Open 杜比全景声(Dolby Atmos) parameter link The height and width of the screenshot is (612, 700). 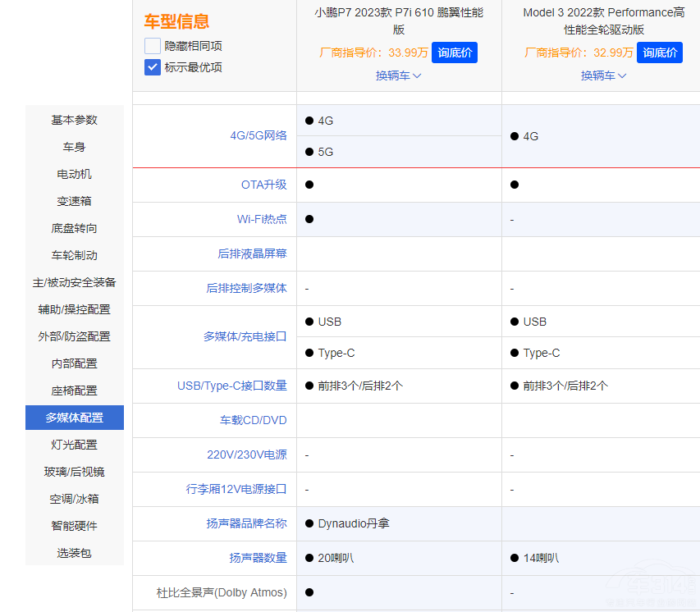click(222, 592)
